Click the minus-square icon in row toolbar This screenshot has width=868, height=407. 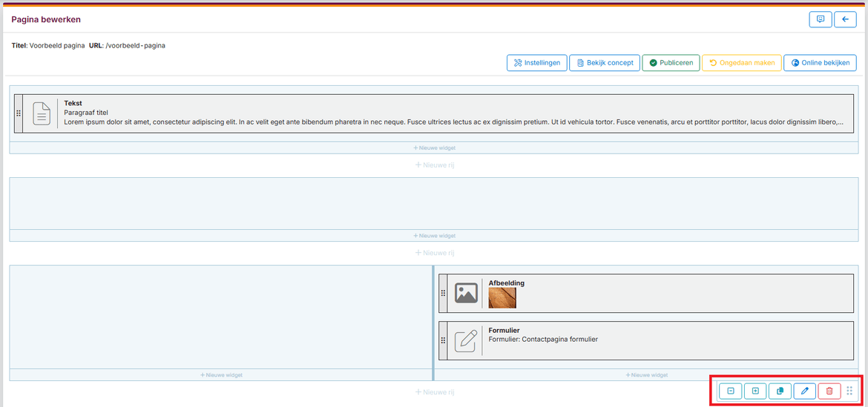[x=730, y=391]
